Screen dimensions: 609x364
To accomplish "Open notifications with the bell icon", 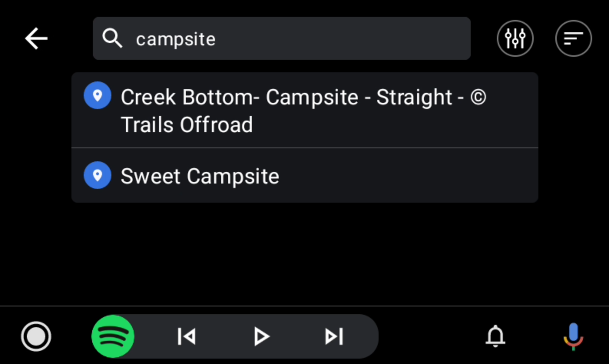I will pos(495,336).
